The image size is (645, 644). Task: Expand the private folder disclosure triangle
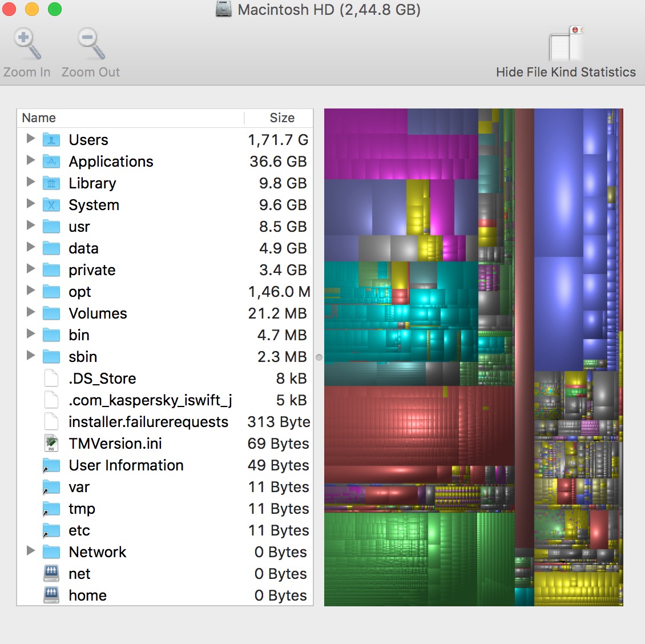31,269
